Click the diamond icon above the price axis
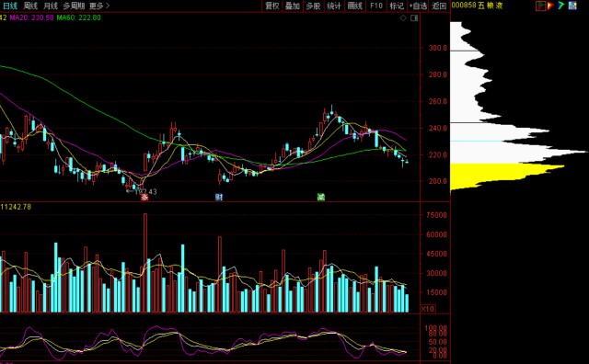 click(403, 18)
